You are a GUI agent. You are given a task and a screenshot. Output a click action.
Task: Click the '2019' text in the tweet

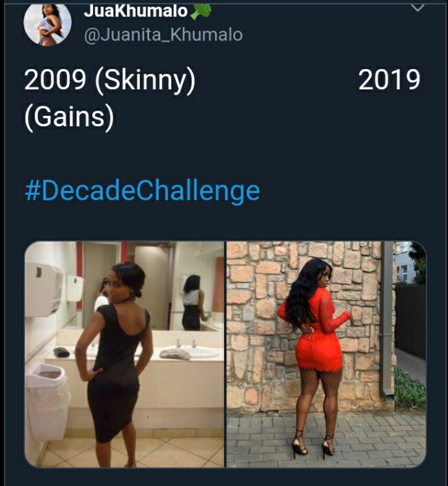point(389,79)
